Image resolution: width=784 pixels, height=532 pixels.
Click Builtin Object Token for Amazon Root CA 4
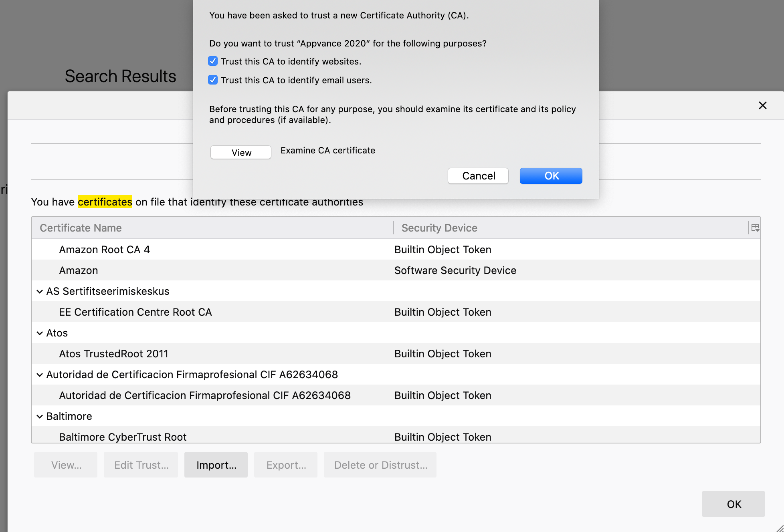[443, 250]
